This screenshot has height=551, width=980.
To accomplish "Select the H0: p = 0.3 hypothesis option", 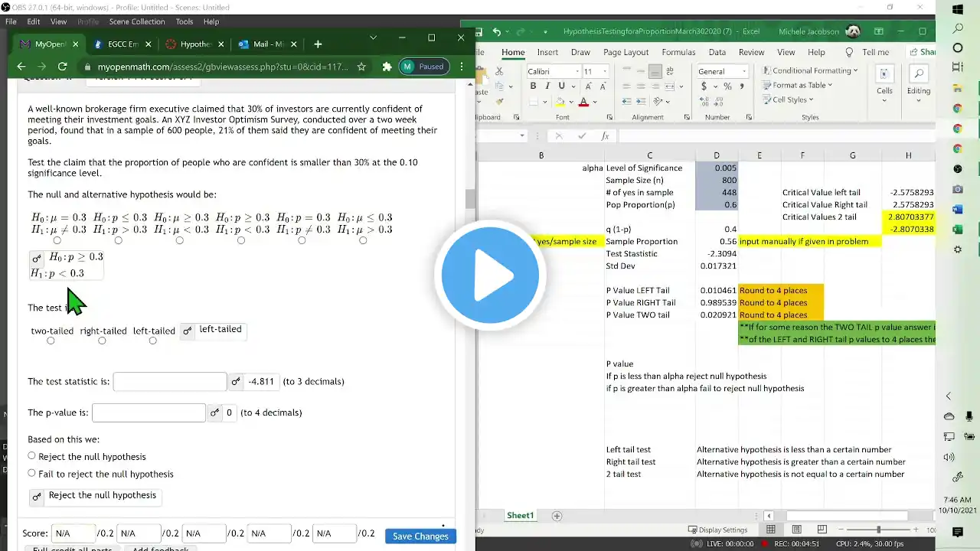I will [x=302, y=240].
